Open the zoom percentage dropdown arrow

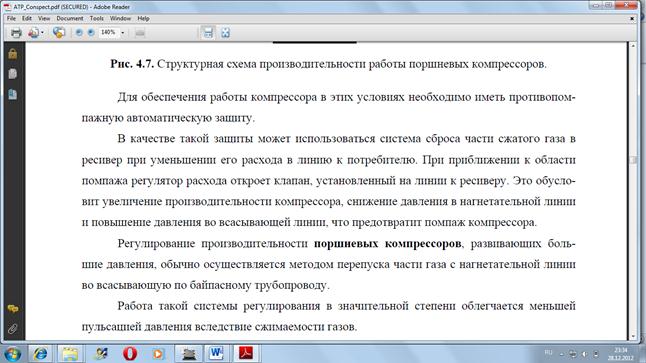click(122, 33)
